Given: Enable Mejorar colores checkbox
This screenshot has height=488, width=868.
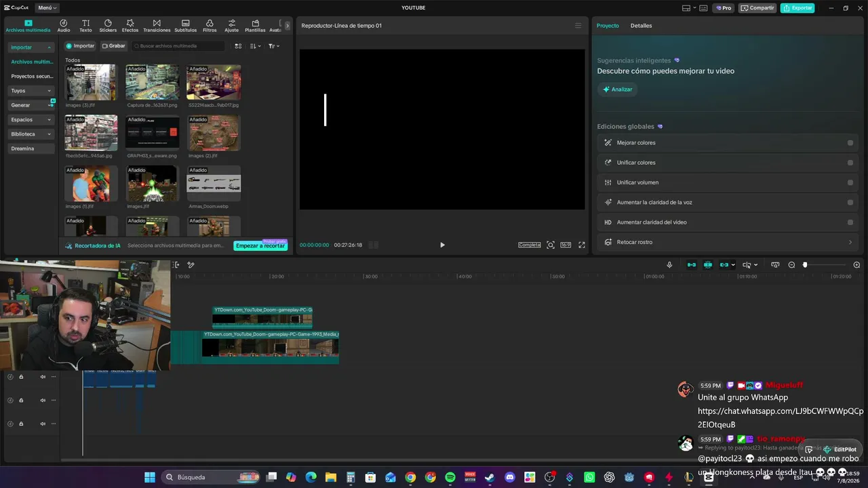Looking at the screenshot, I should click(850, 143).
